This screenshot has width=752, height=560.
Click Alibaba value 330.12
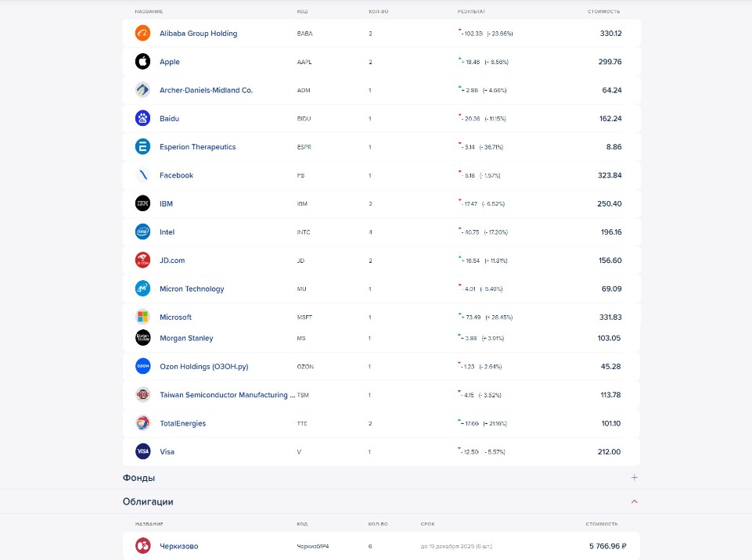(x=610, y=34)
